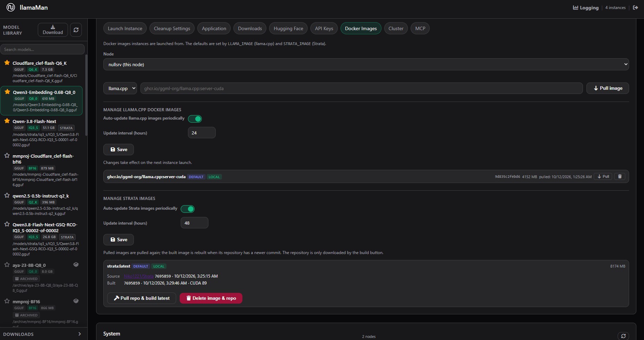Image resolution: width=644 pixels, height=340 pixels.
Task: Go to the Hugging Face tab
Action: [x=288, y=28]
